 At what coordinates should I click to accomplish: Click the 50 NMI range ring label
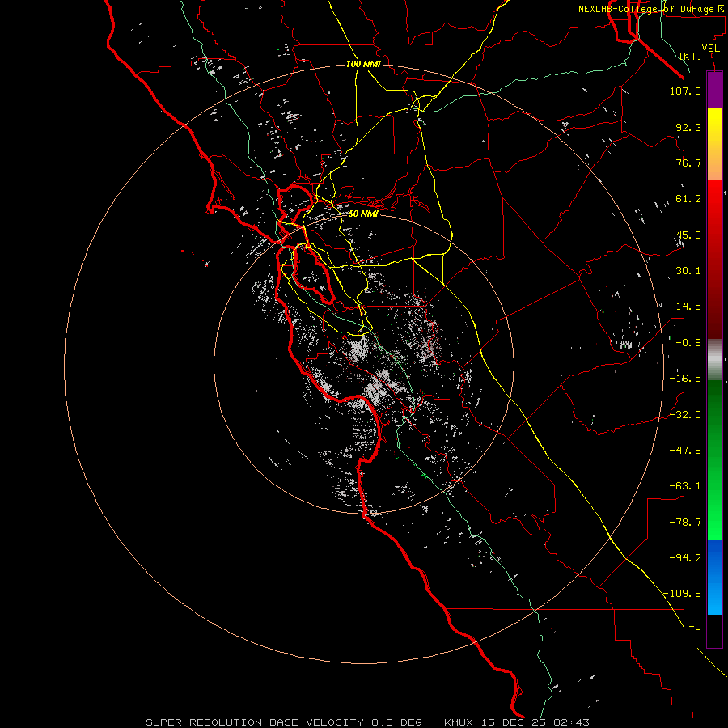363,214
